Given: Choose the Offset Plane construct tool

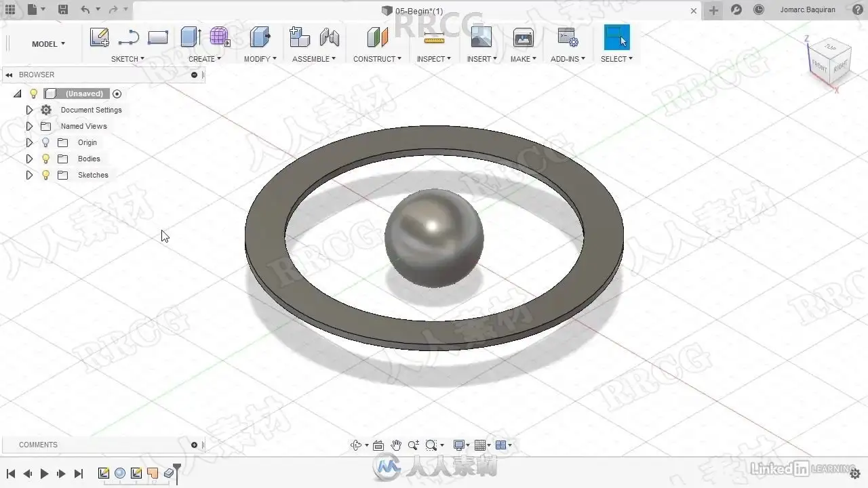Looking at the screenshot, I should pos(377,37).
